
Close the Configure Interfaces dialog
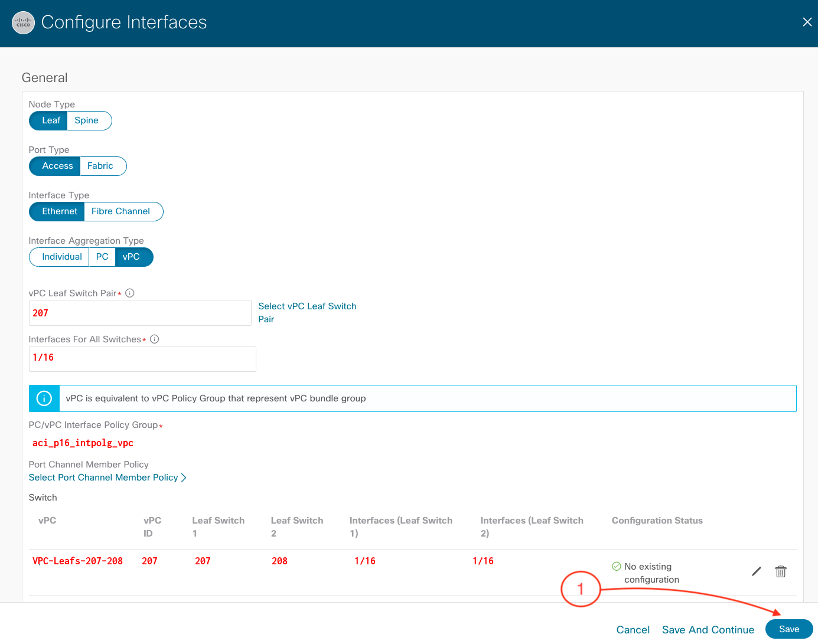(807, 22)
